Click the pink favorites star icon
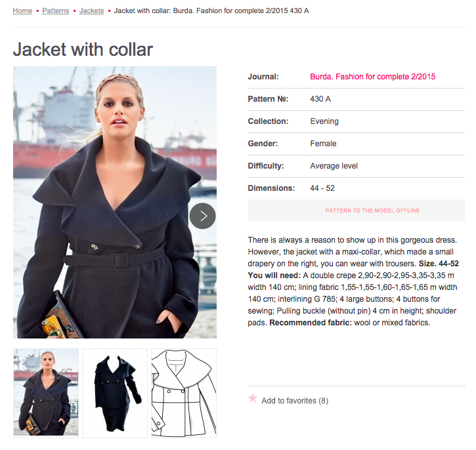 (x=253, y=398)
